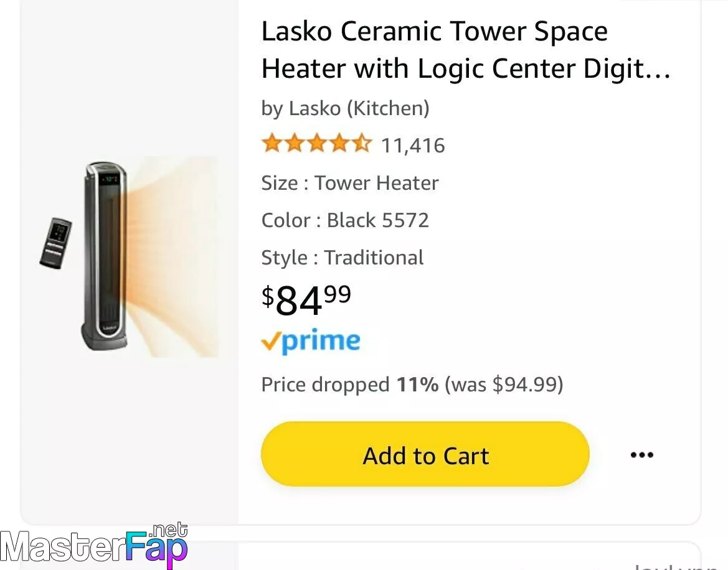Image resolution: width=728 pixels, height=570 pixels.
Task: Open the Lasko tower heater product image
Action: [x=130, y=256]
